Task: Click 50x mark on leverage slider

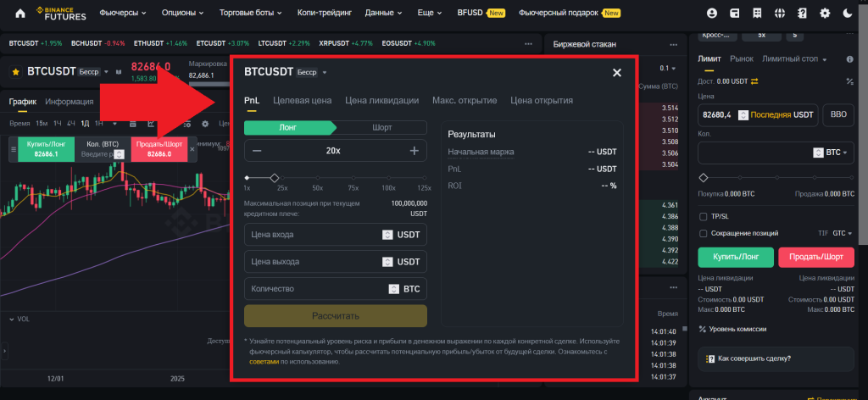Action: pyautogui.click(x=318, y=178)
